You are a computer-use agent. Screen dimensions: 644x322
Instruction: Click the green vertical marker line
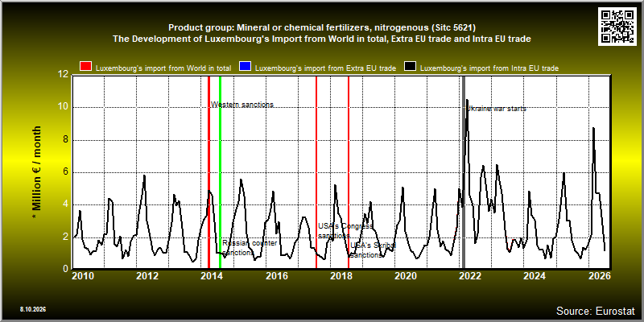(220, 172)
